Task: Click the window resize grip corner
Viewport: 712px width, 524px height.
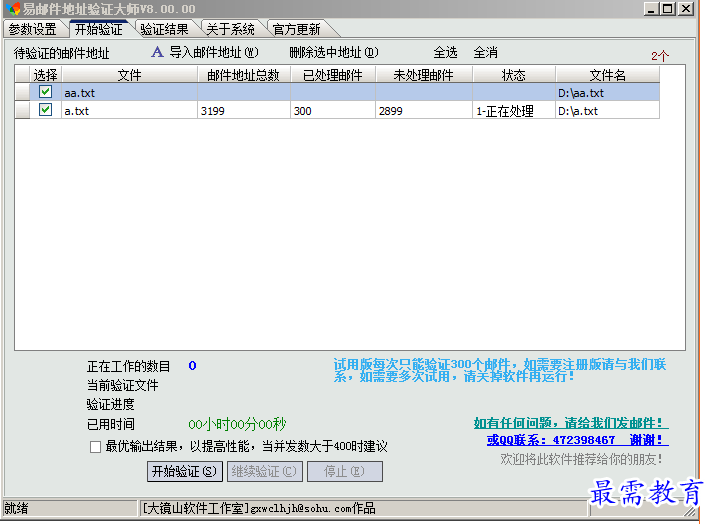Action: pyautogui.click(x=690, y=511)
